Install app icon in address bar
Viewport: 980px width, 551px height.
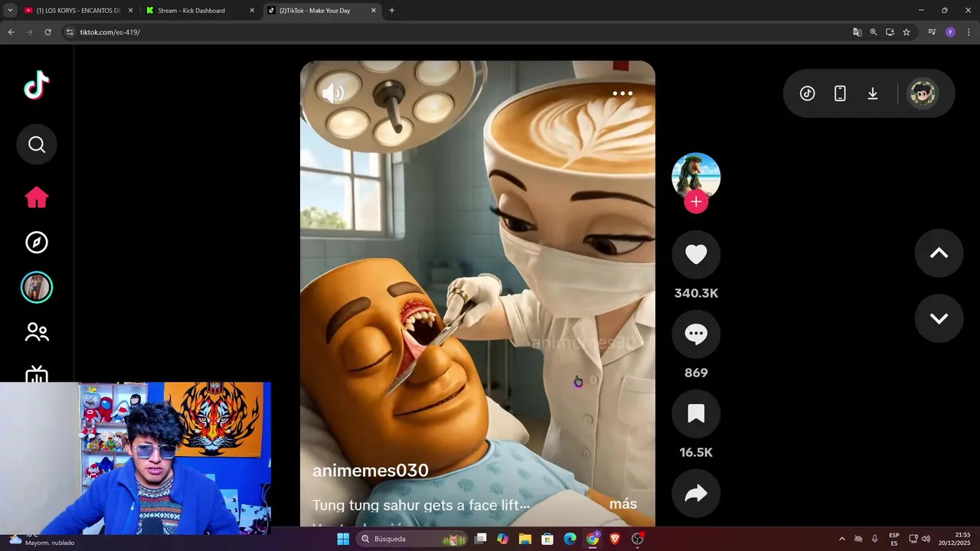pyautogui.click(x=890, y=32)
